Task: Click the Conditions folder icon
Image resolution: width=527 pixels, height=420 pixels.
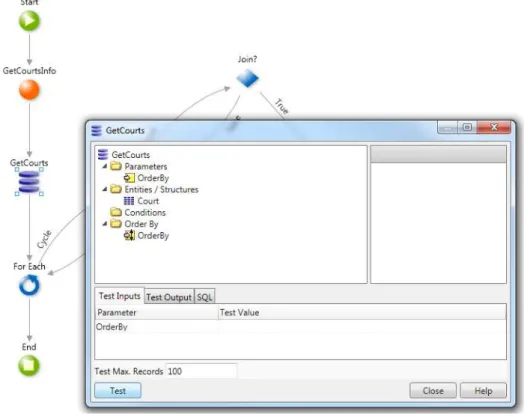Action: click(x=116, y=212)
